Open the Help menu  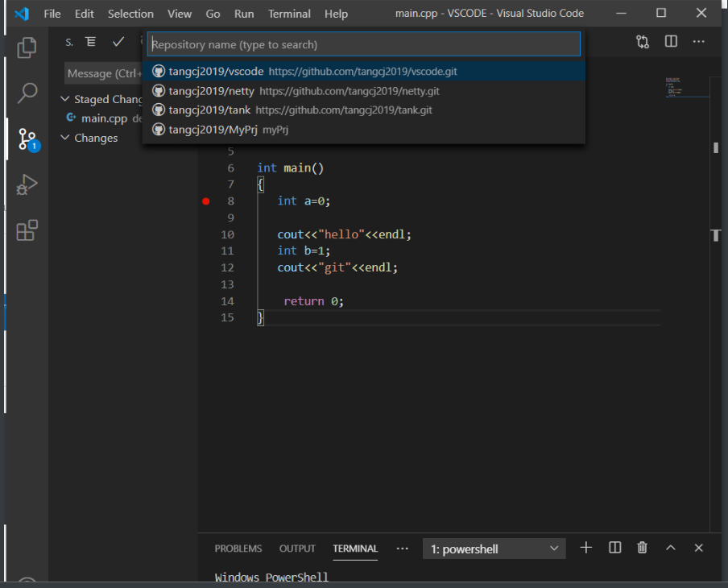coord(336,14)
